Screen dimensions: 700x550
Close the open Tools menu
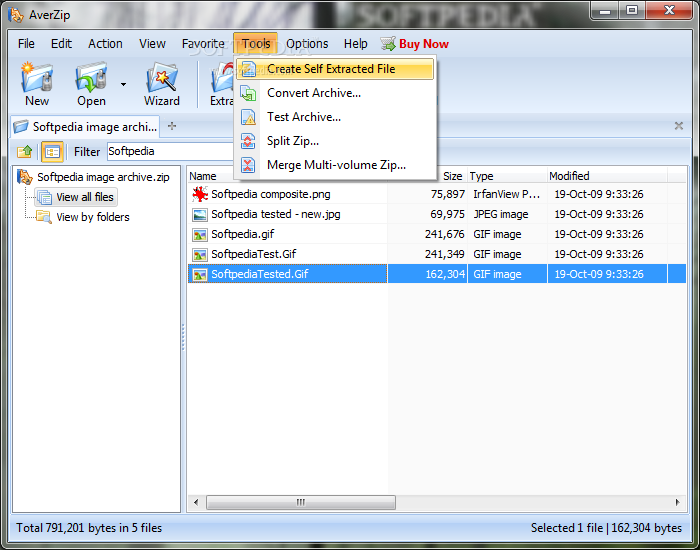(256, 44)
